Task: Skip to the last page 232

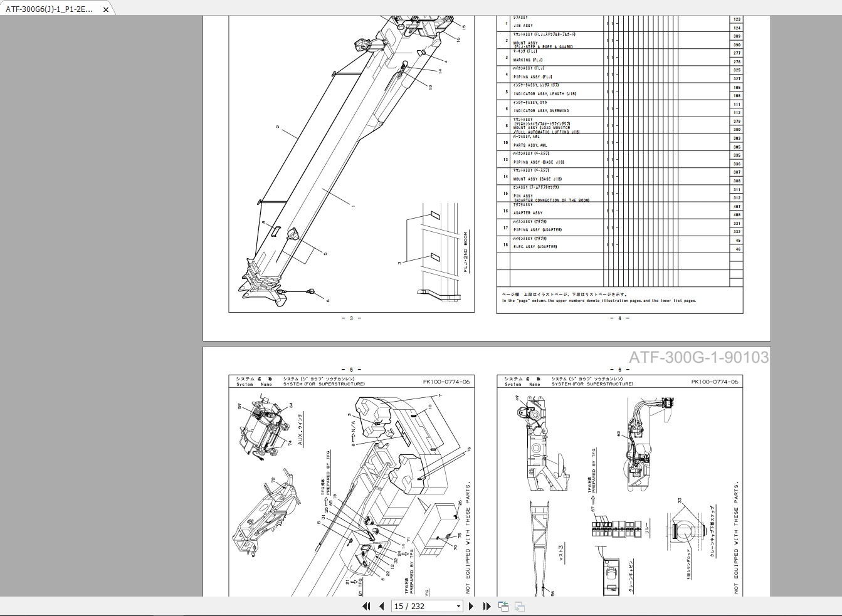Action: coord(487,607)
